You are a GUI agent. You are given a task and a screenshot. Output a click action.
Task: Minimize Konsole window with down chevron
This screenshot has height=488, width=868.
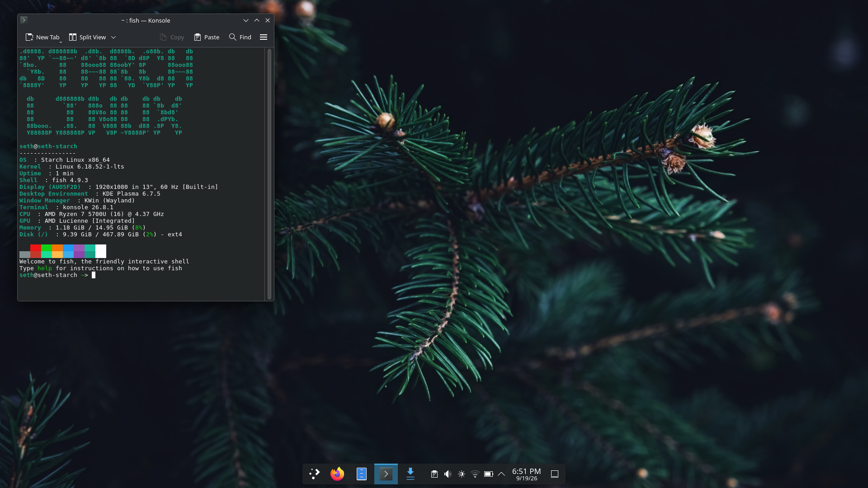click(246, 20)
